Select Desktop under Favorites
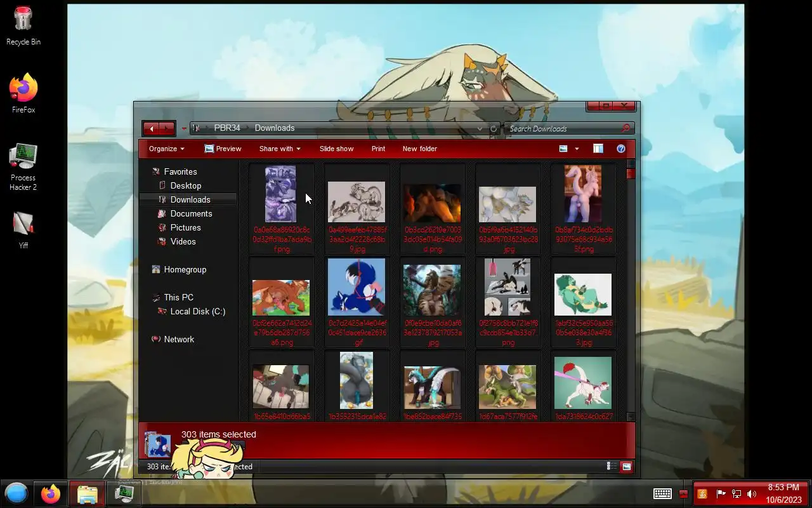The width and height of the screenshot is (812, 508). point(185,185)
